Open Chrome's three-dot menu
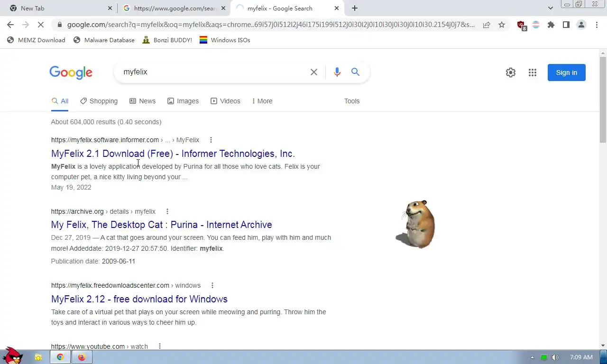 tap(597, 25)
